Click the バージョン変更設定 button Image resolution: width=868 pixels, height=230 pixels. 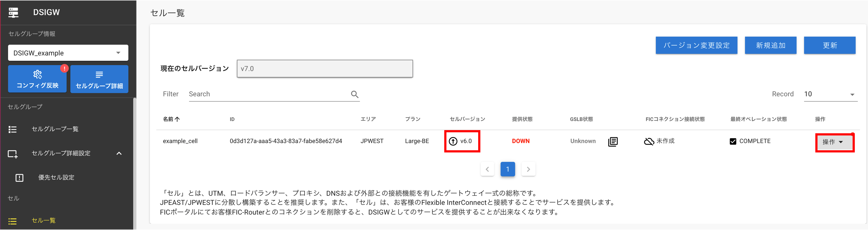tap(696, 45)
